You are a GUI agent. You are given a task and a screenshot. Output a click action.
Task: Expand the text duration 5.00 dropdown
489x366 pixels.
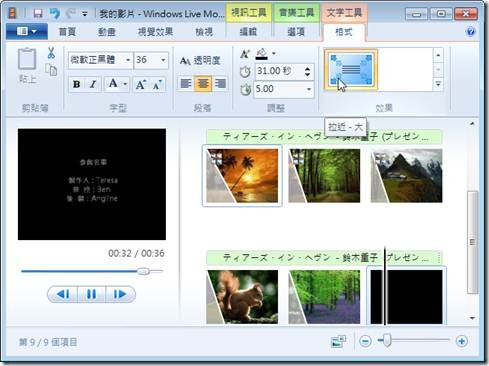pos(309,89)
